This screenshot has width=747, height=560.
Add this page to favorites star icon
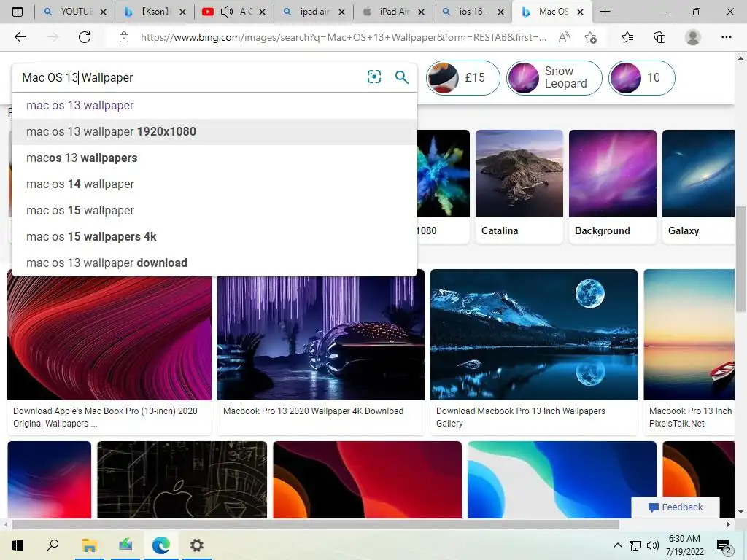(x=590, y=37)
